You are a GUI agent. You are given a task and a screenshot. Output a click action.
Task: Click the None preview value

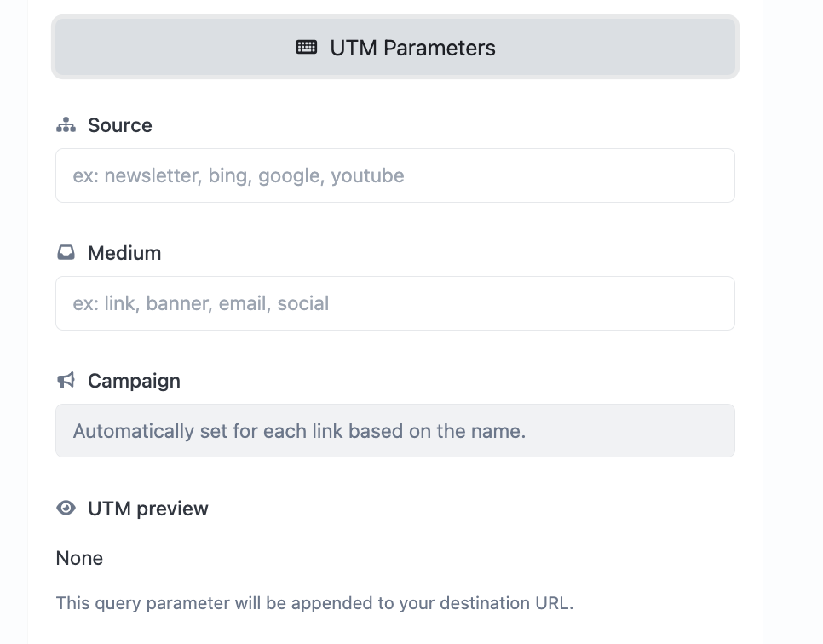coord(79,558)
